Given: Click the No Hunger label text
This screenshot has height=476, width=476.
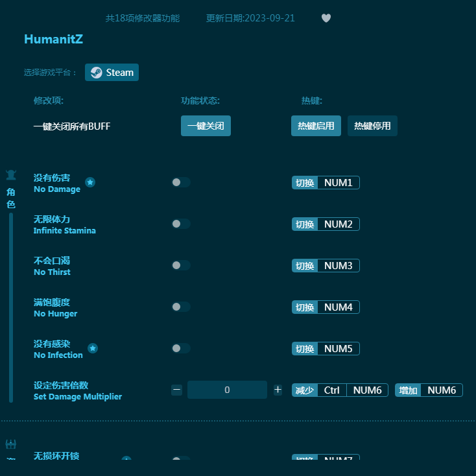Looking at the screenshot, I should point(56,314).
